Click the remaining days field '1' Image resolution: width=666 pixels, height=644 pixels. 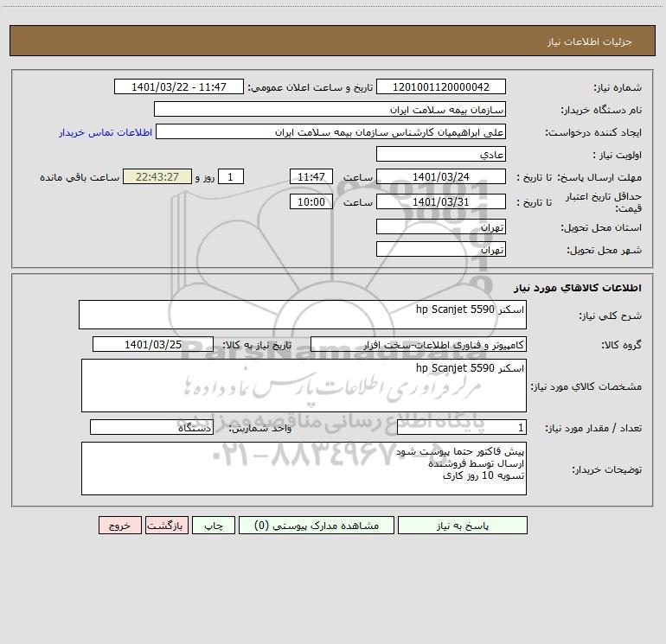(231, 176)
